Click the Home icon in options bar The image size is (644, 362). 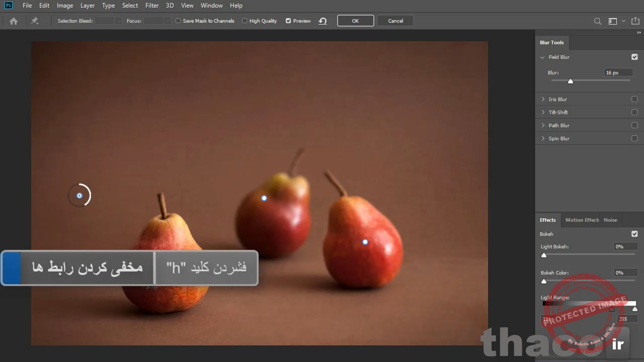tap(14, 21)
